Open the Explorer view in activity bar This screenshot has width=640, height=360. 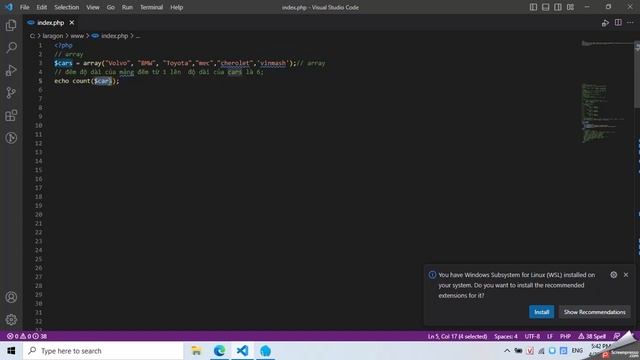[11, 26]
